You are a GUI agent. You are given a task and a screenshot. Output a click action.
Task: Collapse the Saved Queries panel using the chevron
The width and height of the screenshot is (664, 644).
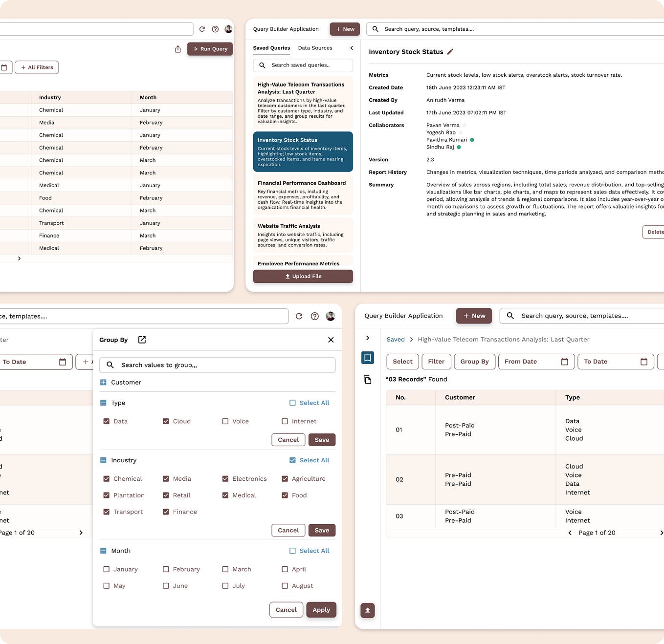pos(352,48)
